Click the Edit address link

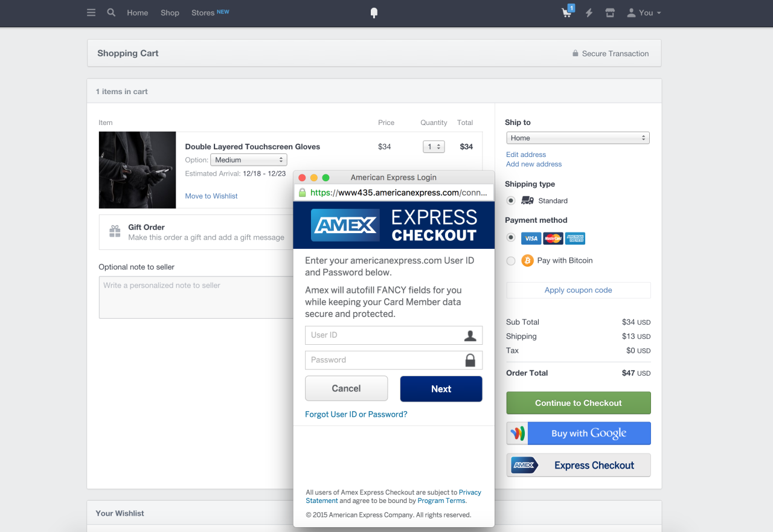point(526,155)
